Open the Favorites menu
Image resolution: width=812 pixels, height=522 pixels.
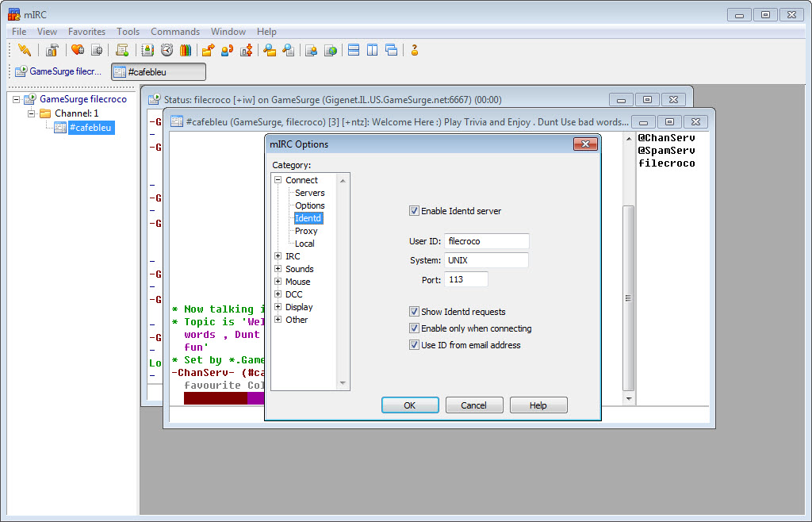tap(86, 32)
